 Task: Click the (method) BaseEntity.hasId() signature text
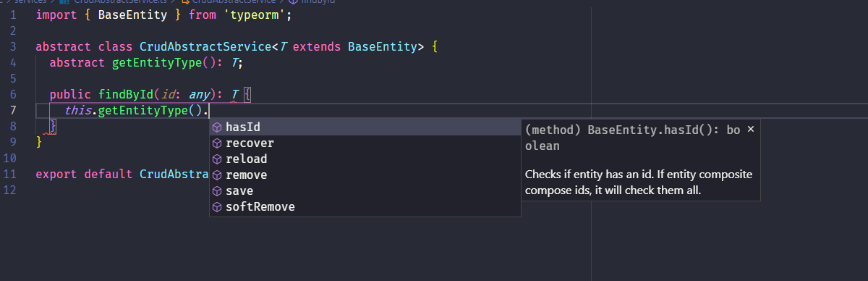633,137
